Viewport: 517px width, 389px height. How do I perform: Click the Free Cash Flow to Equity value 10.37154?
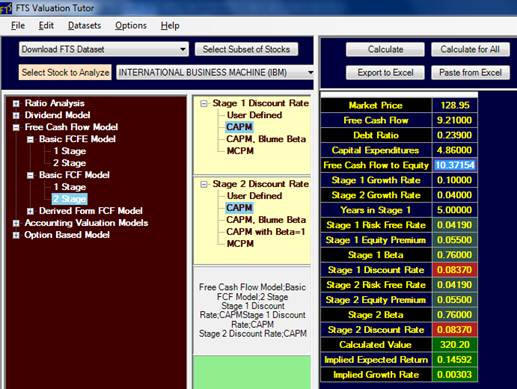455,165
